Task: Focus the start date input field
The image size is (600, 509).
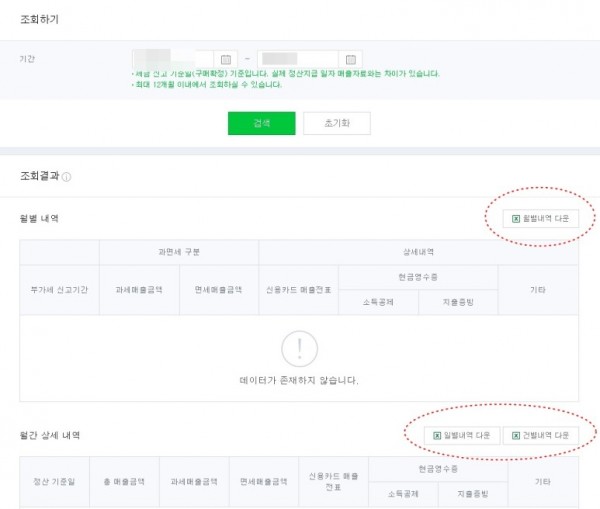Action: (173, 59)
